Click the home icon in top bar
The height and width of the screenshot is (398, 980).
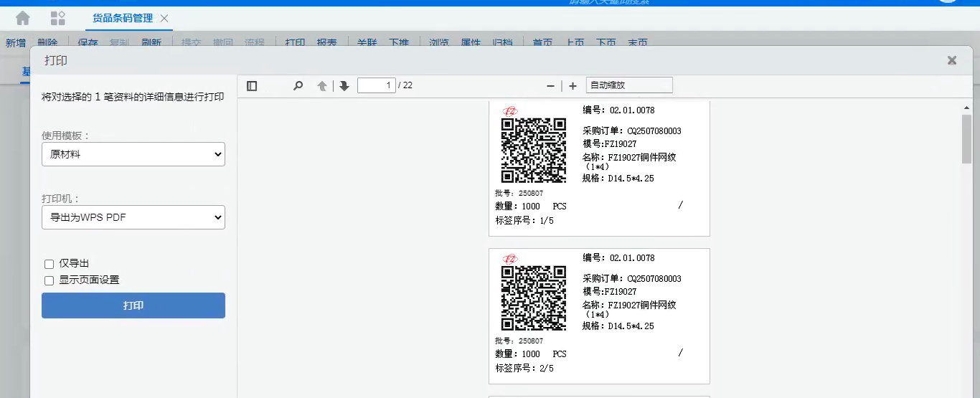tap(23, 18)
